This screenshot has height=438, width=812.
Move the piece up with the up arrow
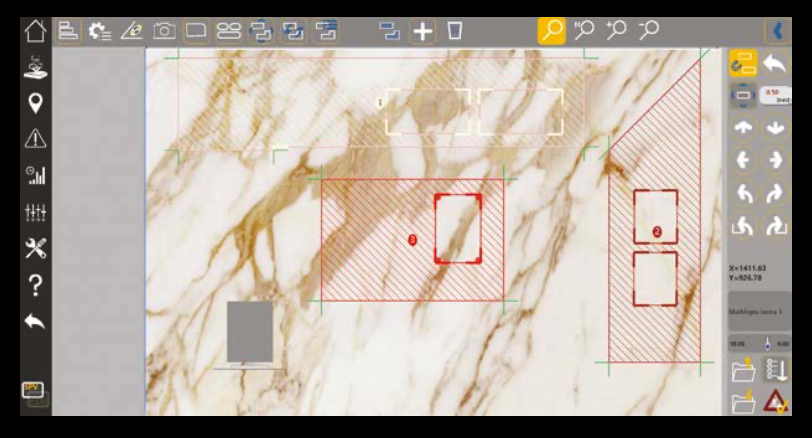743,129
